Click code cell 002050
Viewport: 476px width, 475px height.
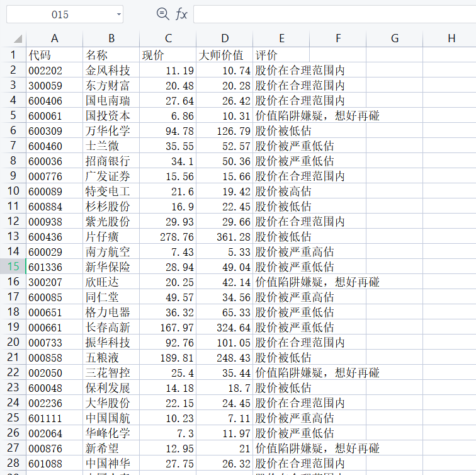54,372
